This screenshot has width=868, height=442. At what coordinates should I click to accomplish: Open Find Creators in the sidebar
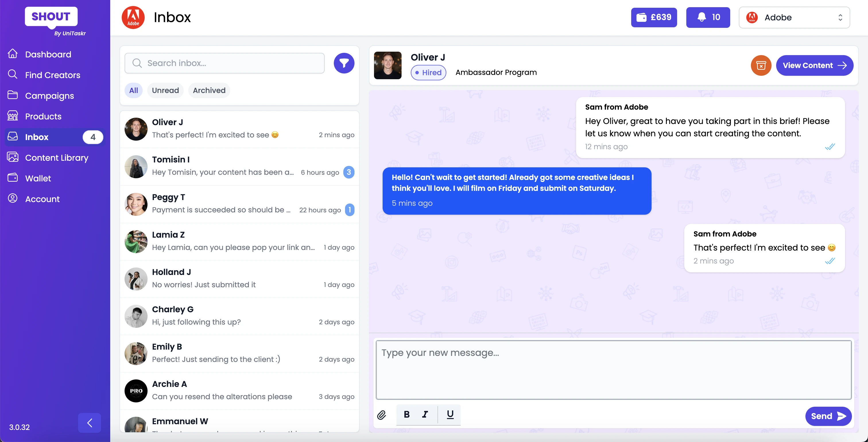(x=53, y=75)
